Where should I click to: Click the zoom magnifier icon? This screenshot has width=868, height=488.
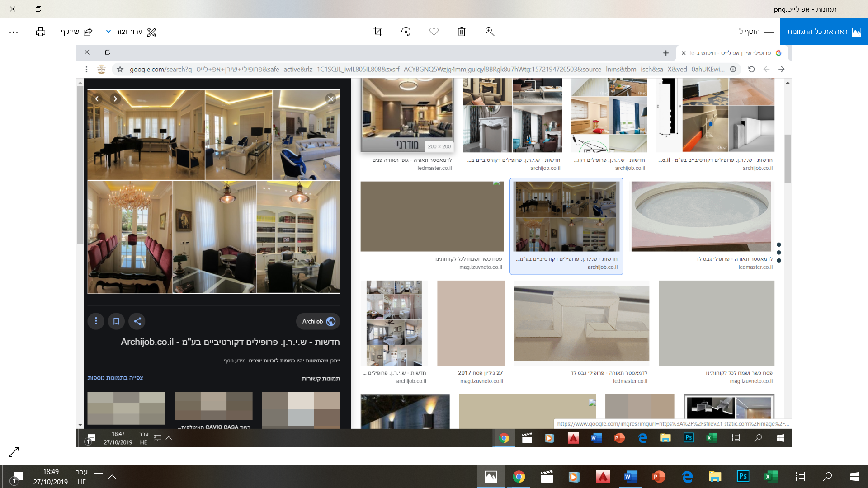pos(490,32)
